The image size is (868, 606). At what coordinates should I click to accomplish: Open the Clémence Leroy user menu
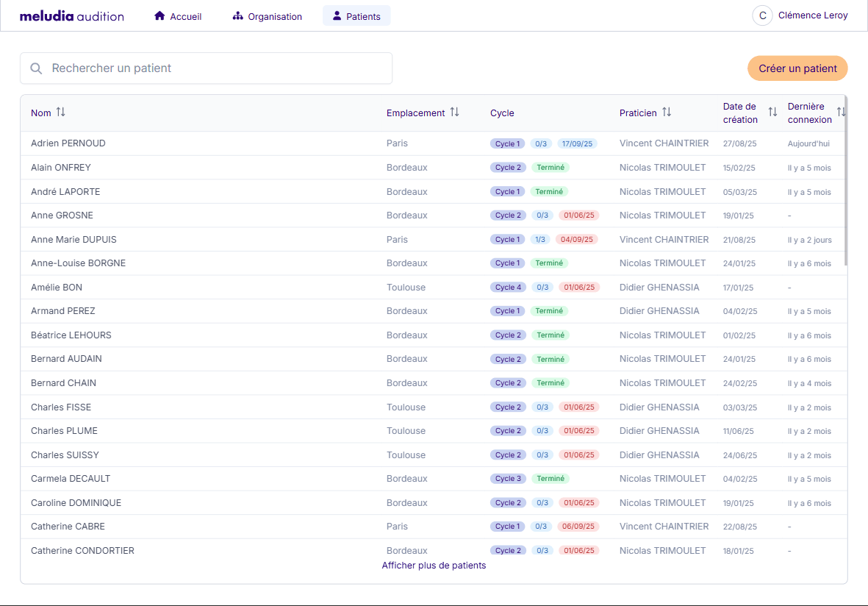812,15
